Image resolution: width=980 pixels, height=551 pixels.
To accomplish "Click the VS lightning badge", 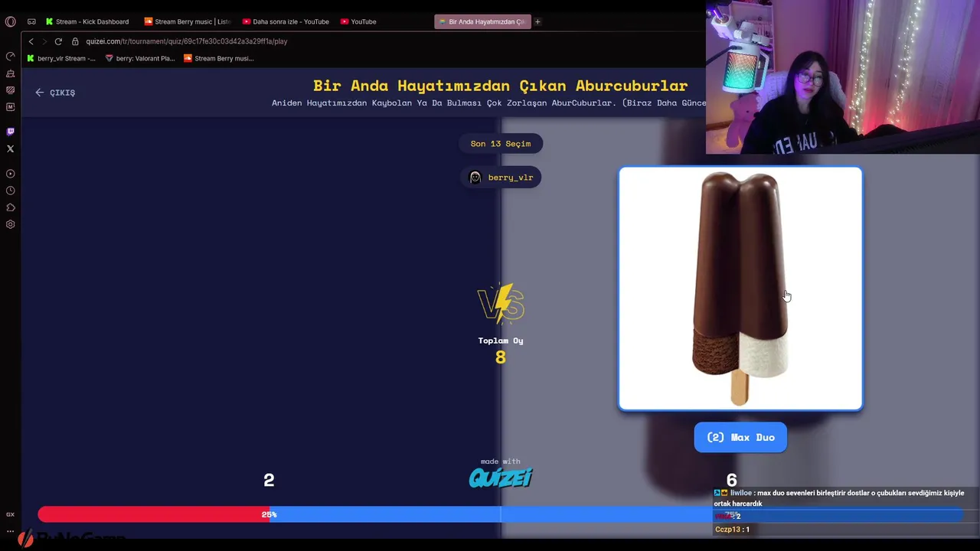I will pyautogui.click(x=501, y=304).
